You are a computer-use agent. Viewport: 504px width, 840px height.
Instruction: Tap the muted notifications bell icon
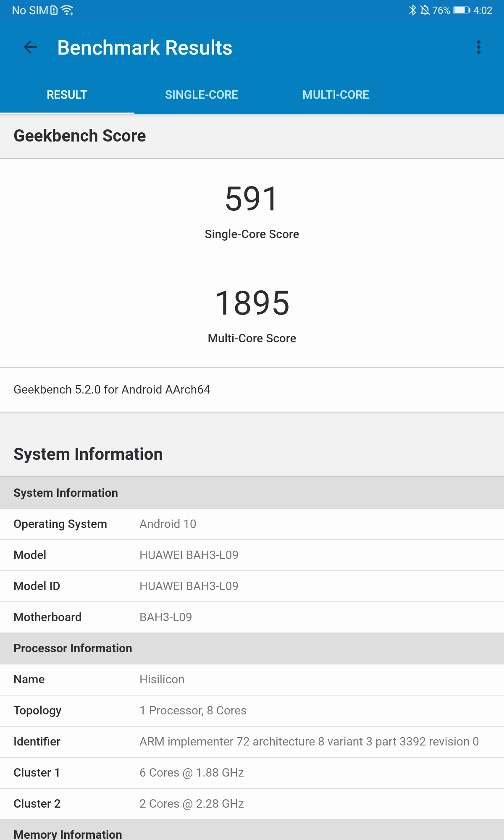click(425, 10)
